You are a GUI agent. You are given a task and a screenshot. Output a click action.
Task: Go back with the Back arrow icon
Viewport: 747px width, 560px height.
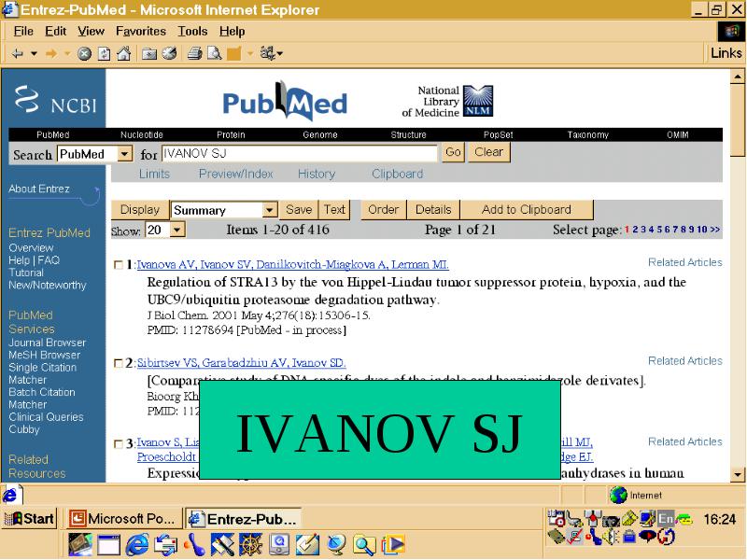[17, 53]
